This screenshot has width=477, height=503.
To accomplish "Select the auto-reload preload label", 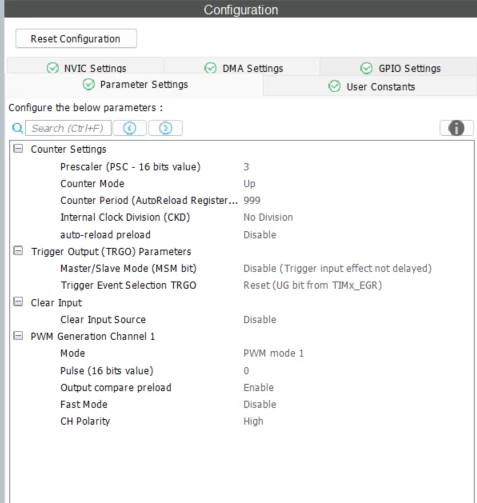I will pyautogui.click(x=105, y=235).
